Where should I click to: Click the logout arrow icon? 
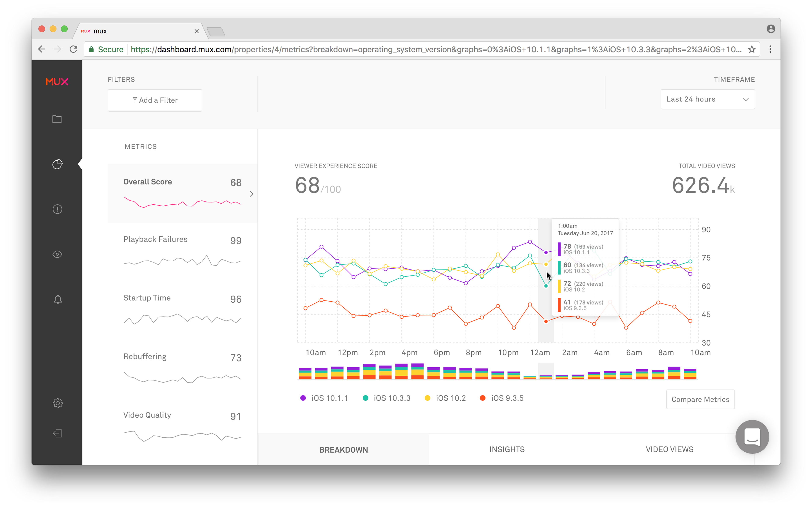(x=57, y=433)
